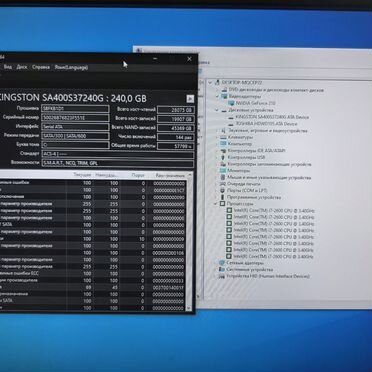
Task: Click the Очереди печати printer icon
Action: point(223,184)
